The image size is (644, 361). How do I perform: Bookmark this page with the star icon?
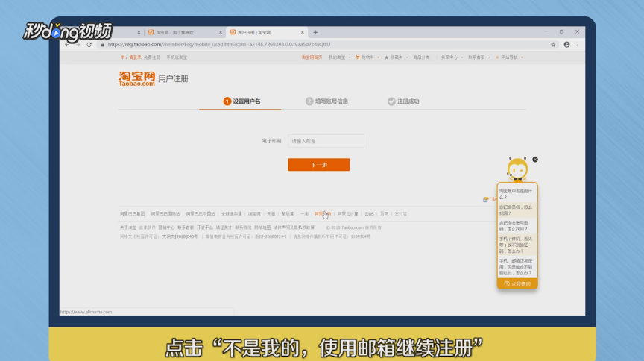[x=553, y=45]
